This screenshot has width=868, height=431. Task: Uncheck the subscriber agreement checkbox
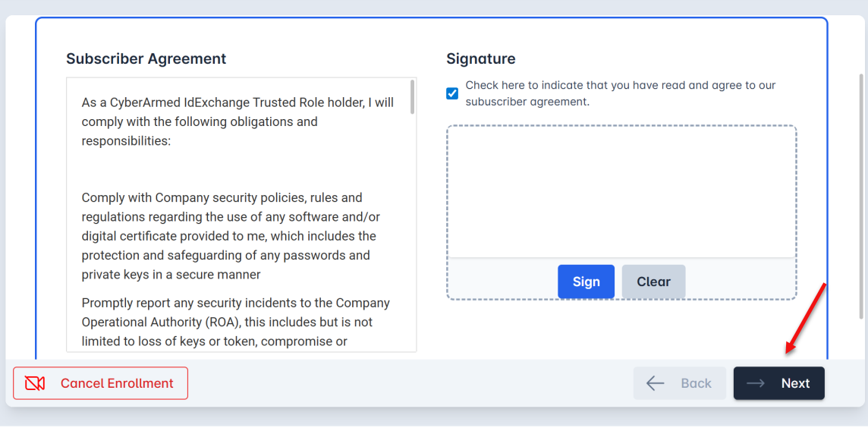[x=452, y=93]
